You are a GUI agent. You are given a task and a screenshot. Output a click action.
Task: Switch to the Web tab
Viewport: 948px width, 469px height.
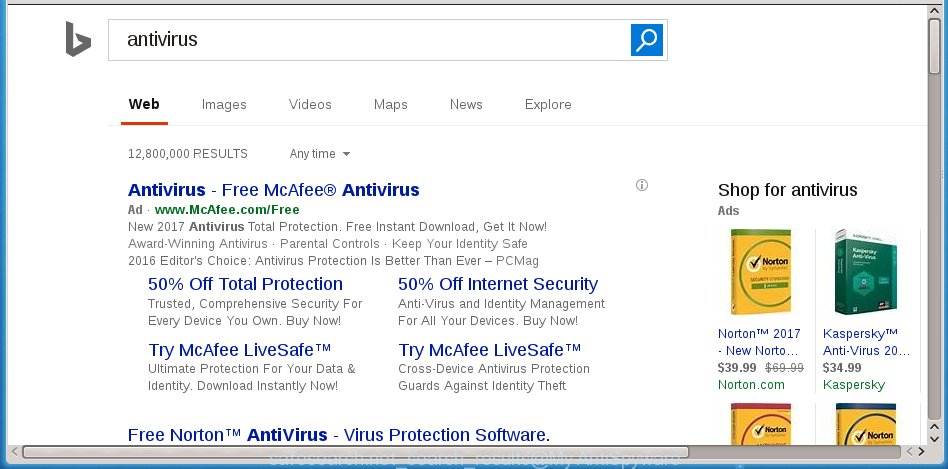pos(144,105)
